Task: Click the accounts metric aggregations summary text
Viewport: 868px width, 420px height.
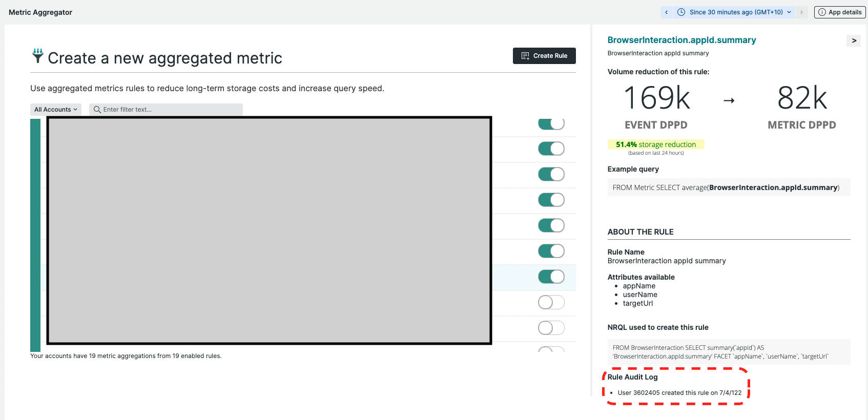Action: click(126, 356)
